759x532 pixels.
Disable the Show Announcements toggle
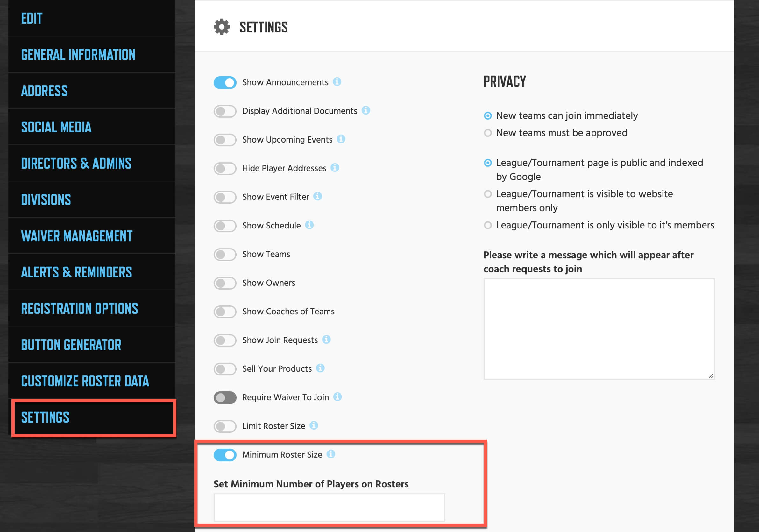(x=225, y=83)
